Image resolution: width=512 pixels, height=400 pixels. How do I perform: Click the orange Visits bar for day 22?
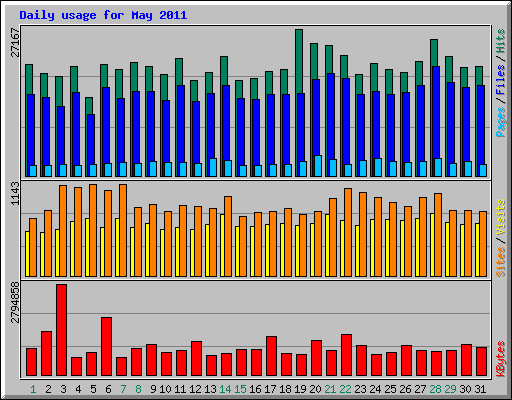[x=348, y=232]
